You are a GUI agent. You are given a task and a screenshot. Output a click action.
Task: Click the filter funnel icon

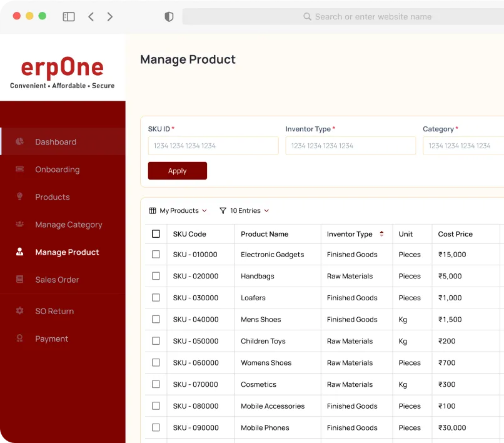click(x=223, y=211)
